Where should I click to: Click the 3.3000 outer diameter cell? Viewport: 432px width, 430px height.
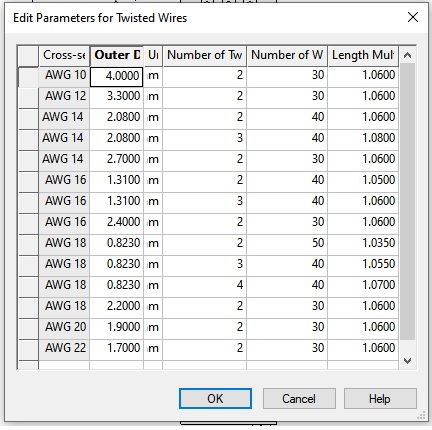pos(117,97)
